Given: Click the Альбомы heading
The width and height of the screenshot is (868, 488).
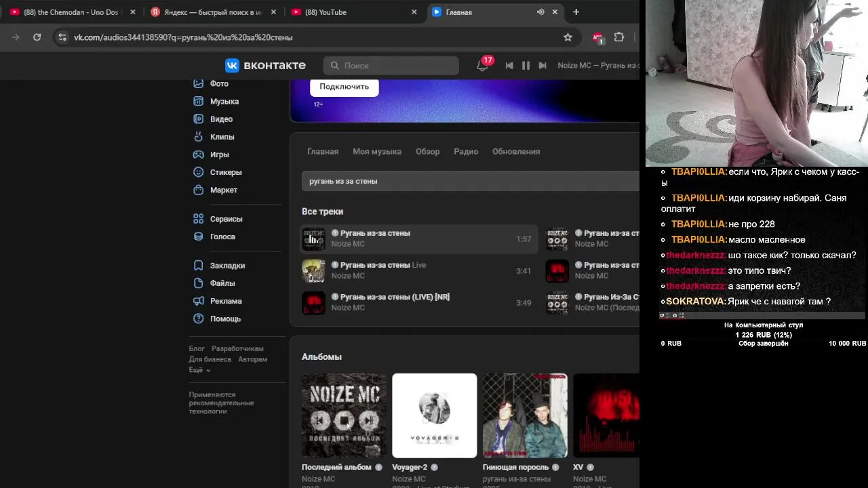Looking at the screenshot, I should [x=321, y=357].
